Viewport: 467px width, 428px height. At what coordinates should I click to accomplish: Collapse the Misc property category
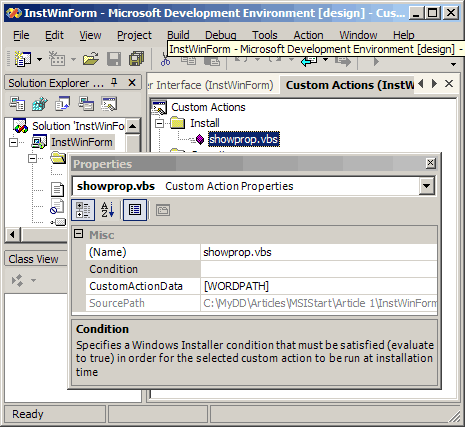click(x=79, y=234)
